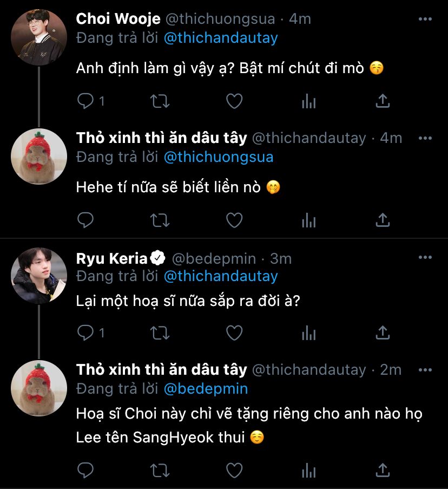Reply to Choi Wooje's tweet
The image size is (448, 489).
point(85,101)
